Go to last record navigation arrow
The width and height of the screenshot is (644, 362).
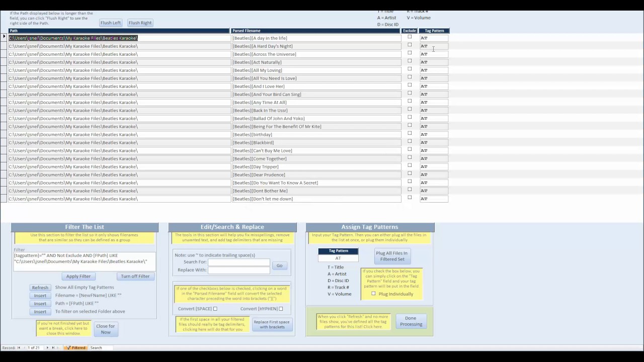click(53, 347)
